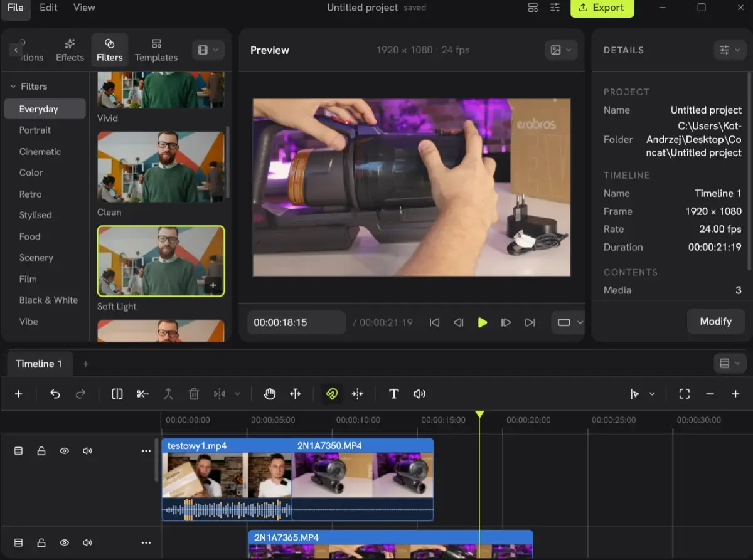Click the align-to-center icon in timeline toolbar

click(x=358, y=394)
